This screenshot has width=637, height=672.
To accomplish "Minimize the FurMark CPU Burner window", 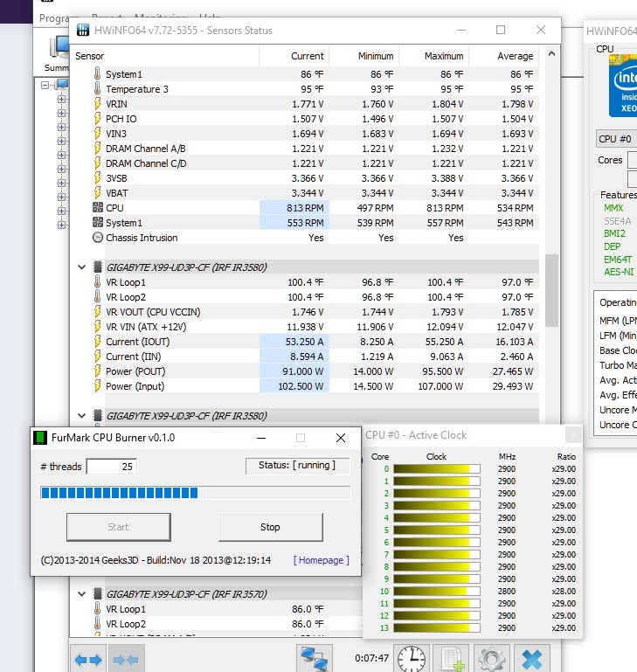I will point(261,438).
